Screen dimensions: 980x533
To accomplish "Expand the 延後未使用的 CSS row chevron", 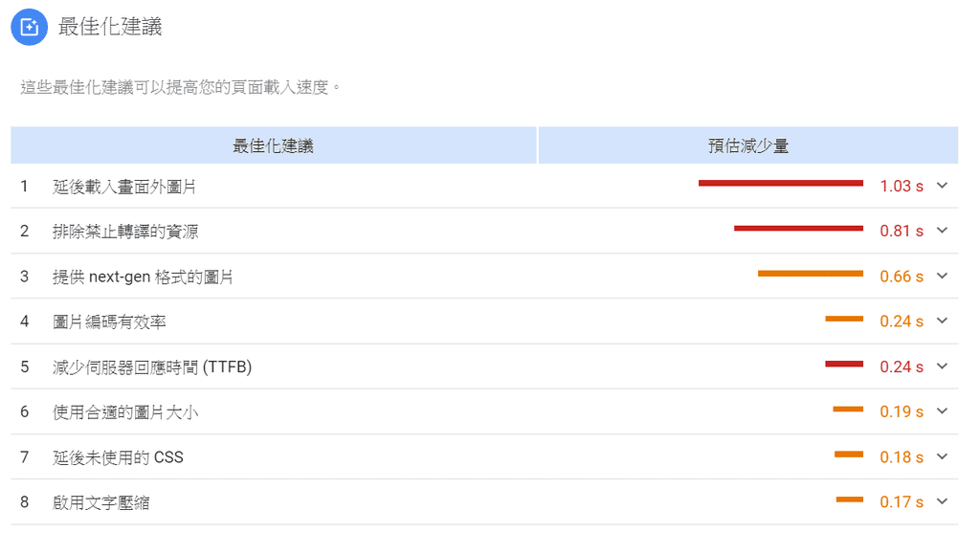I will pos(943,456).
